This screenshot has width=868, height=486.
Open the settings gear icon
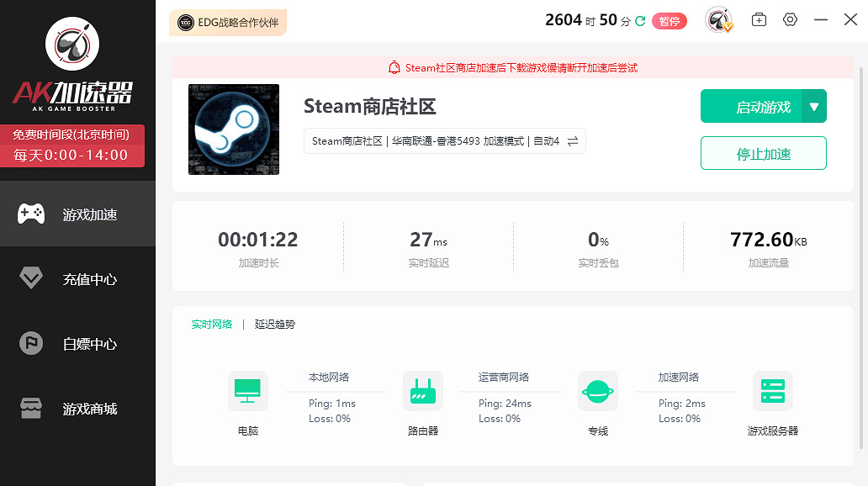[x=789, y=18]
